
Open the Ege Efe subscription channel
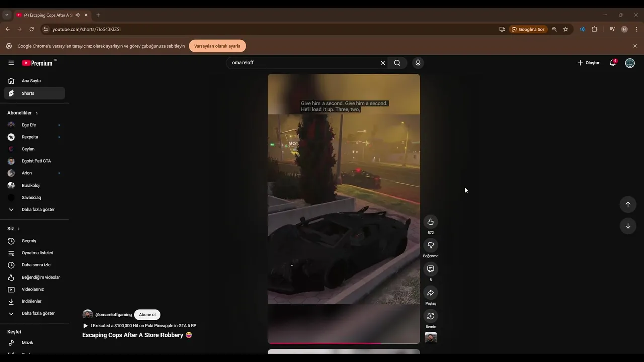click(34, 125)
